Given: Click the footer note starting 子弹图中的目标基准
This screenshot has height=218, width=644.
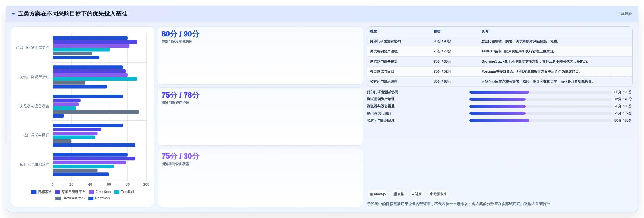Looking at the screenshot, I should (x=460, y=204).
